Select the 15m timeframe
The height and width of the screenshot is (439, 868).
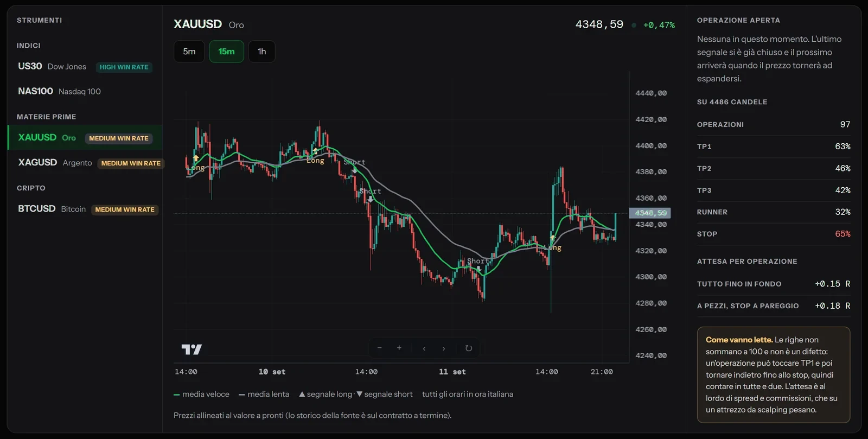pos(227,52)
